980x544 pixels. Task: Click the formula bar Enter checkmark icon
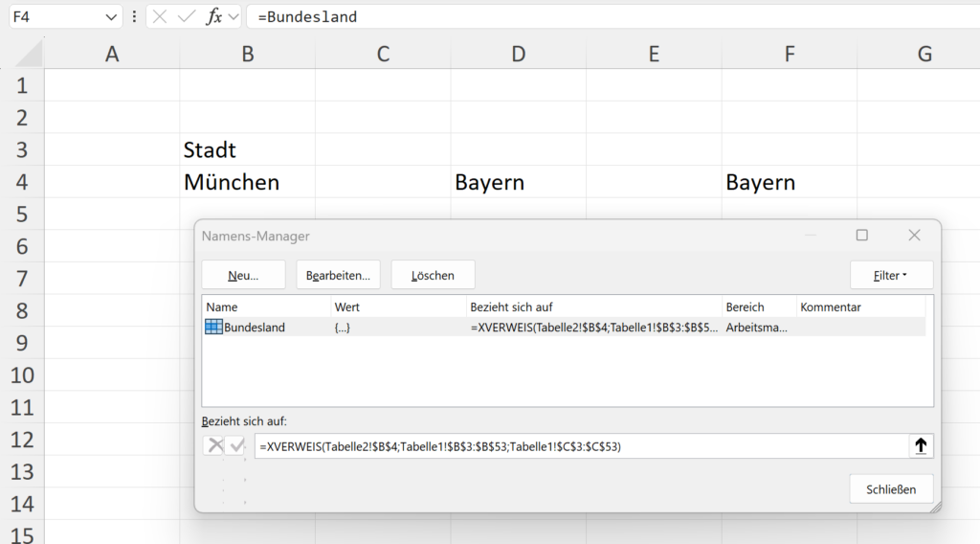(x=186, y=16)
